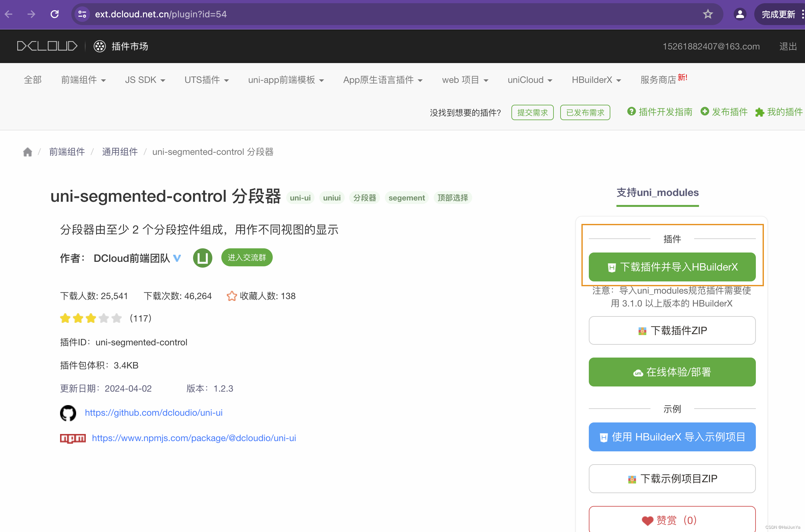This screenshot has width=805, height=532.
Task: Click the browser forward arrow
Action: (31, 14)
